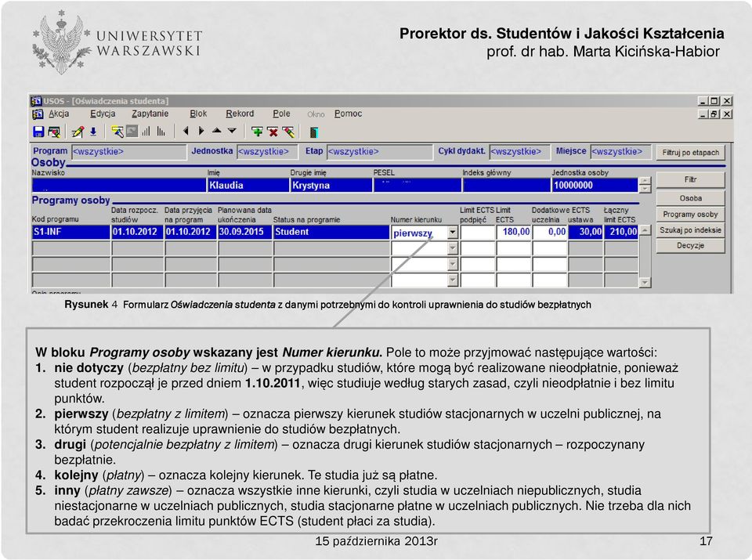Click the pencil edit icon in toolbar
The width and height of the screenshot is (752, 560).
(x=78, y=132)
